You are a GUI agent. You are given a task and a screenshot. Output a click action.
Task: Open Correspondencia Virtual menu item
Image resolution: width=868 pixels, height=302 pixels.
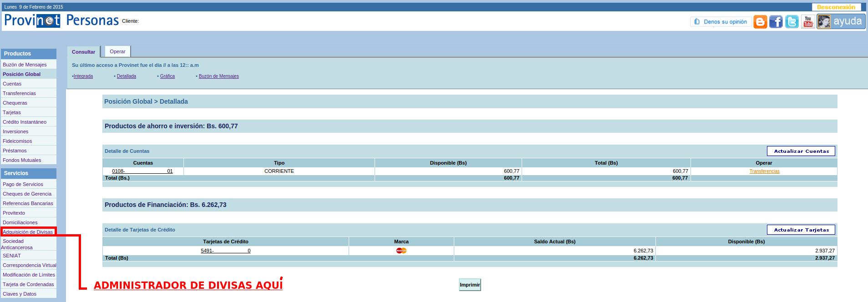[x=29, y=265]
